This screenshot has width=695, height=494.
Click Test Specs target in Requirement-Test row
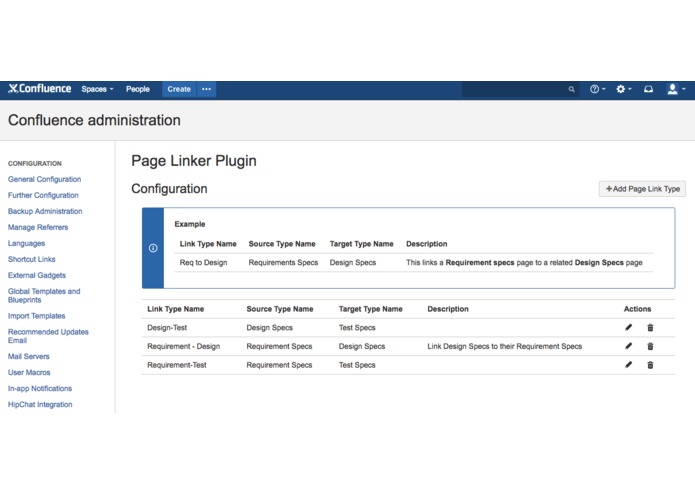click(x=357, y=365)
